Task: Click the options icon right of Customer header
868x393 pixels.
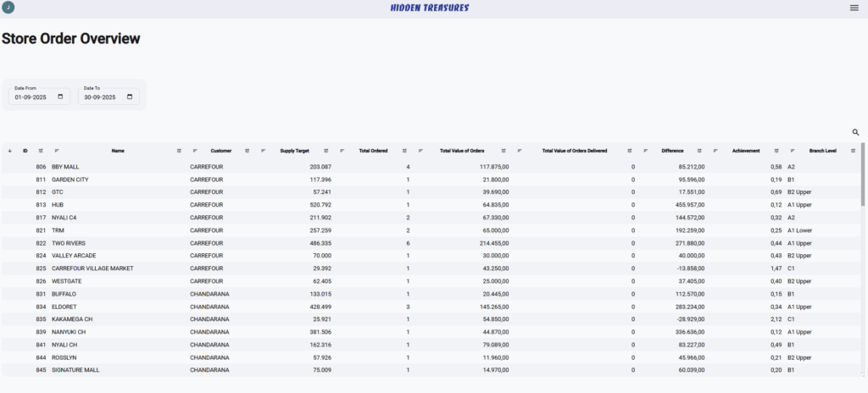Action: pyautogui.click(x=247, y=151)
